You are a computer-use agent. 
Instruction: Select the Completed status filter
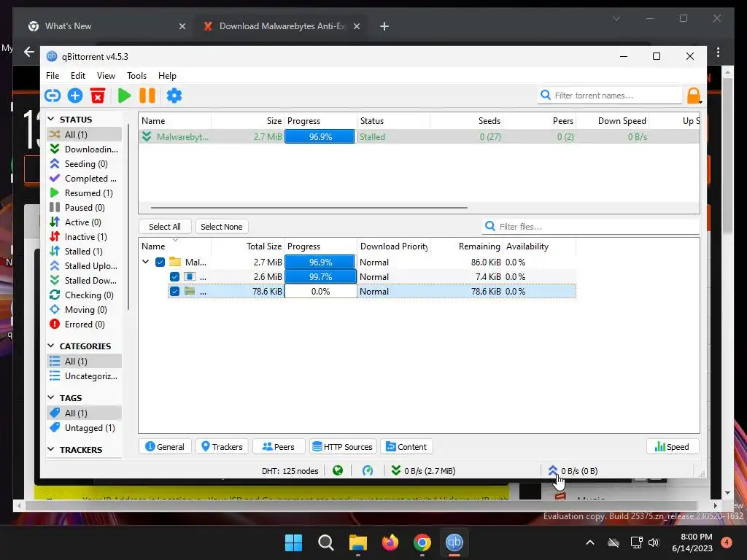[x=85, y=179]
